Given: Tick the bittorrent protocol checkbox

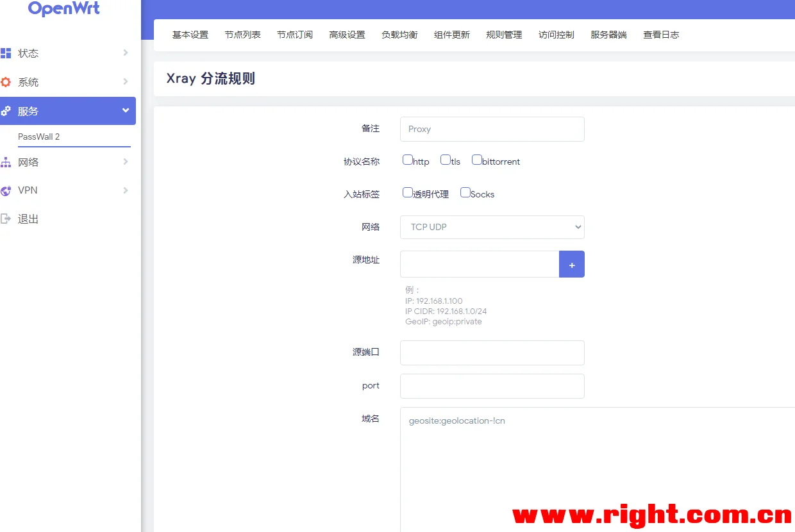Looking at the screenshot, I should [x=477, y=160].
